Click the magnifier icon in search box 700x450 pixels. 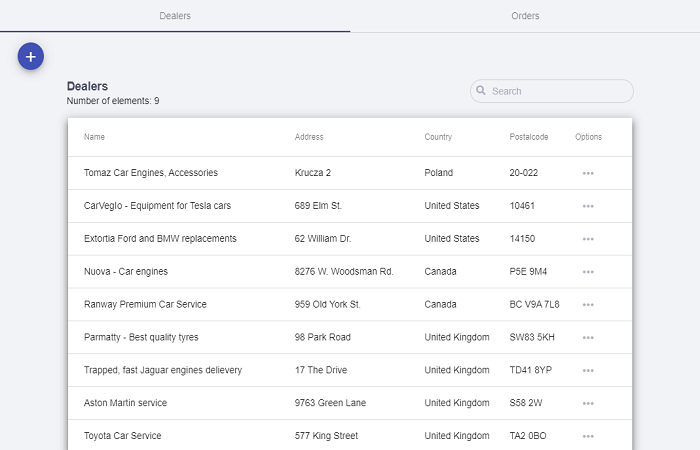[481, 91]
